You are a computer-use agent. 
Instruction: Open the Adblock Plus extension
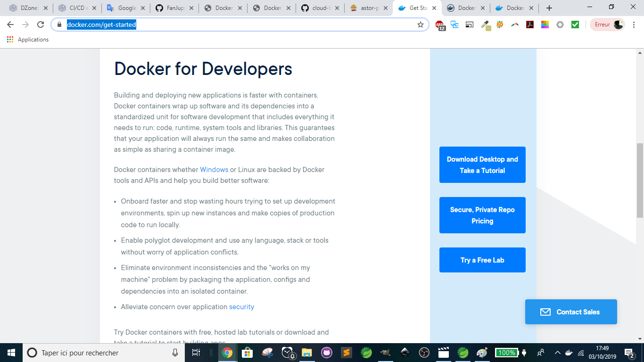pyautogui.click(x=440, y=25)
